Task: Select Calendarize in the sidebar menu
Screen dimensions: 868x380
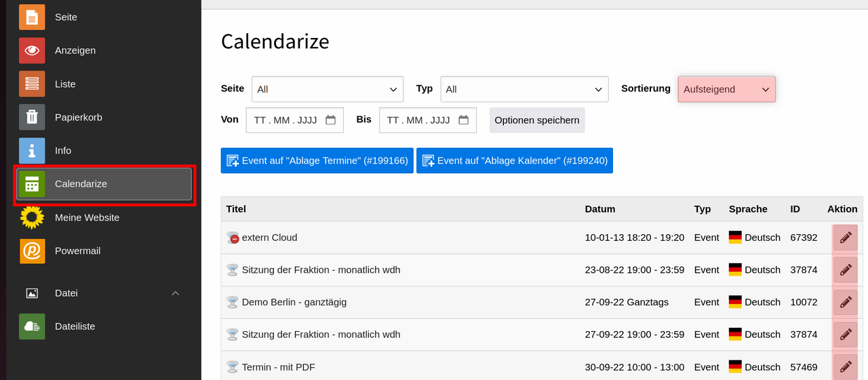Action: [x=104, y=184]
